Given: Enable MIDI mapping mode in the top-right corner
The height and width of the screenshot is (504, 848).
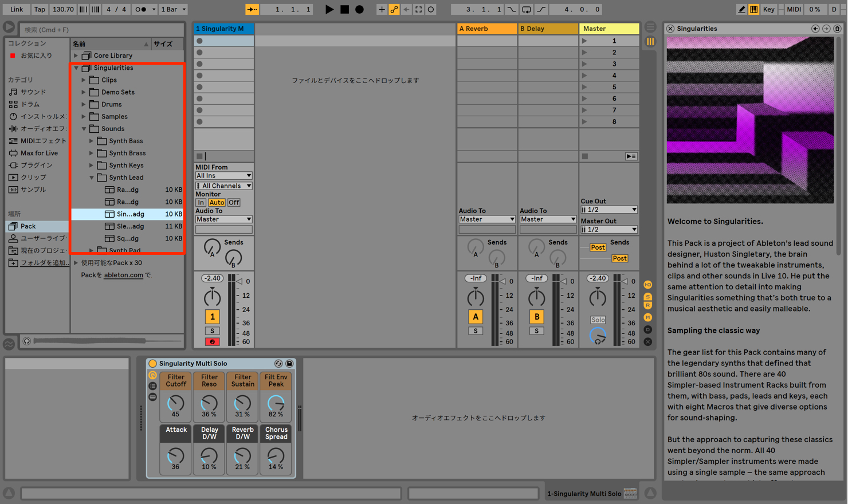Looking at the screenshot, I should point(794,9).
